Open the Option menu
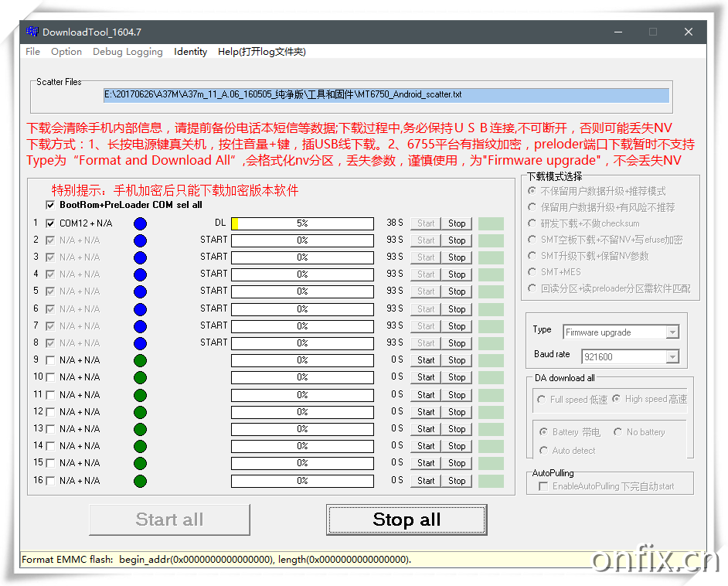This screenshot has width=728, height=586. tap(66, 52)
